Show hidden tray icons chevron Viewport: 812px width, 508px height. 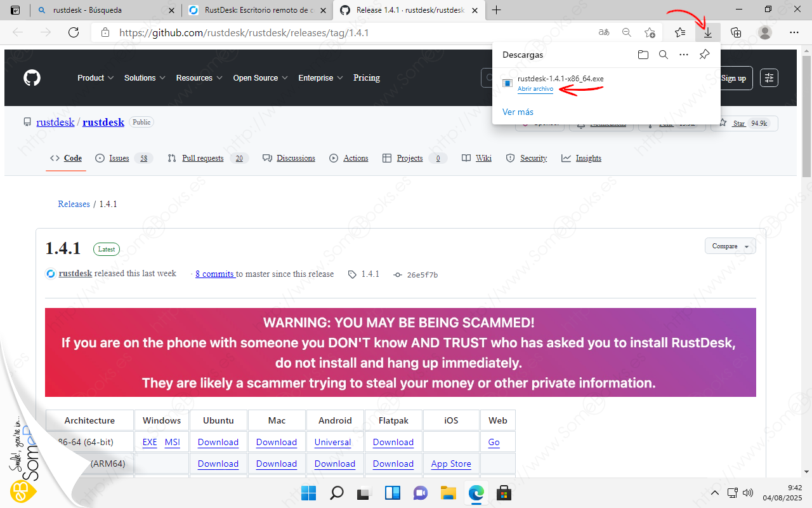pos(715,493)
